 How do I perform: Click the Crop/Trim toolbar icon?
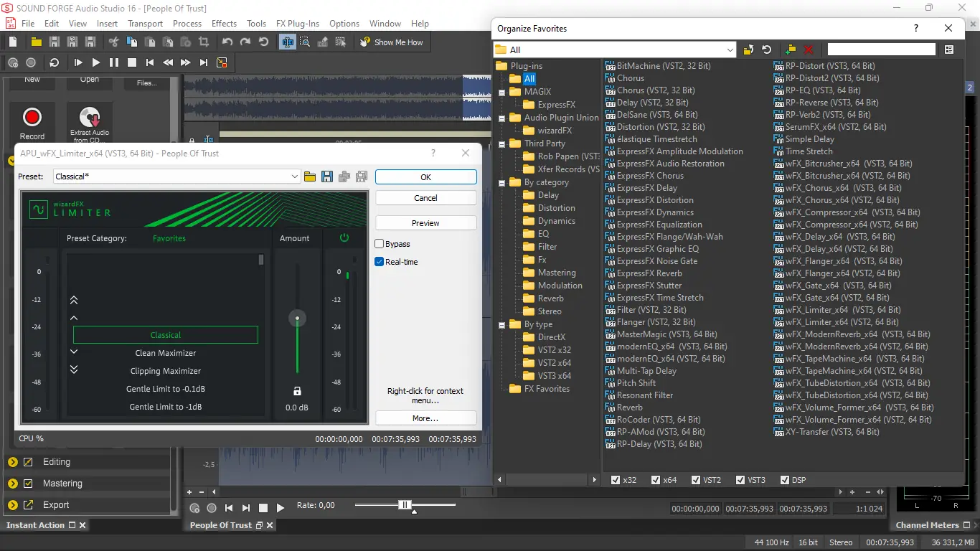(203, 42)
